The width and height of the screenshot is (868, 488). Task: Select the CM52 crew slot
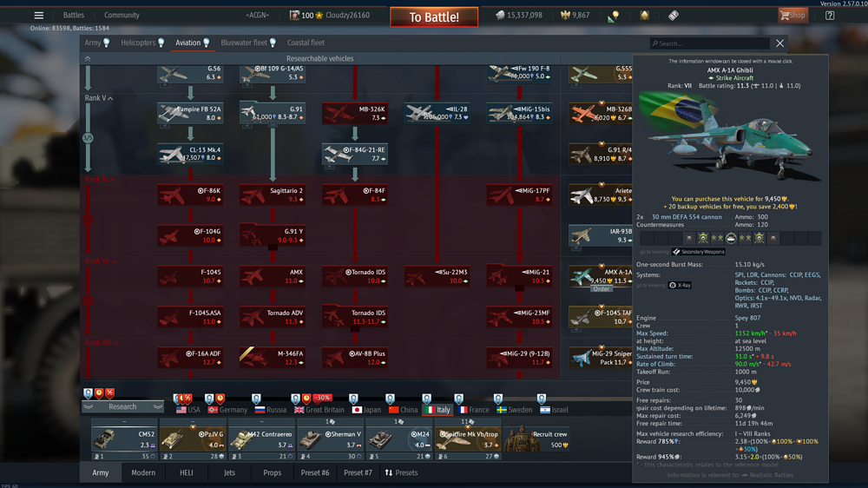click(x=124, y=440)
